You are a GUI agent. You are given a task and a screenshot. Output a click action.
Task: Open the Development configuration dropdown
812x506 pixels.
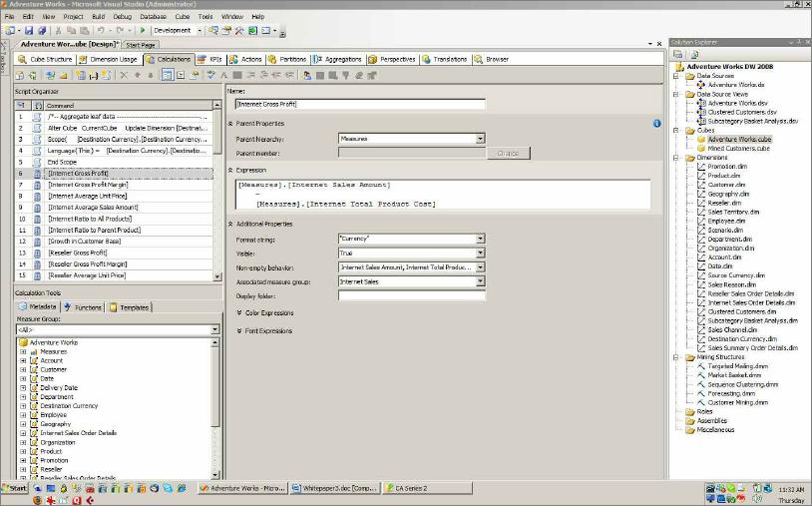200,31
